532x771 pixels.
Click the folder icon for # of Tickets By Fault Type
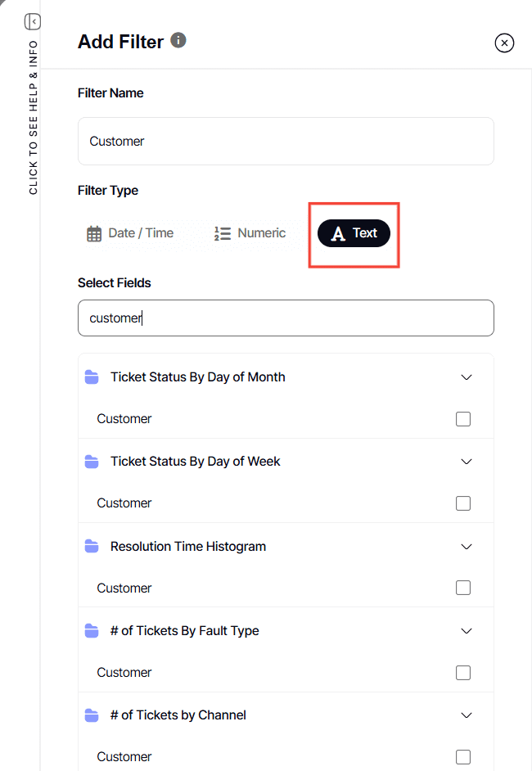point(92,630)
